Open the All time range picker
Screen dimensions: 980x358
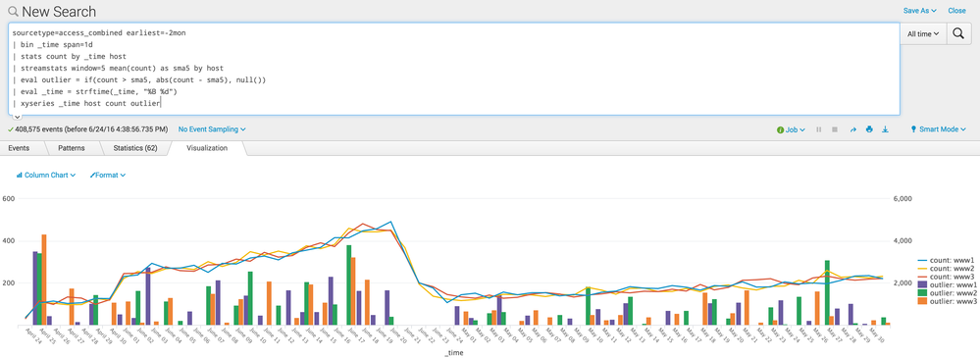point(924,34)
